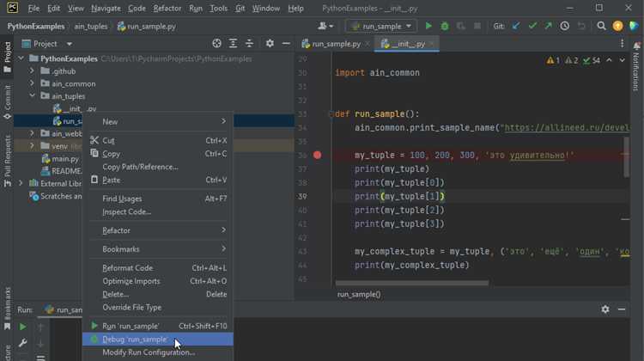Show Git history clock icon
This screenshot has height=361, width=644.
565,26
